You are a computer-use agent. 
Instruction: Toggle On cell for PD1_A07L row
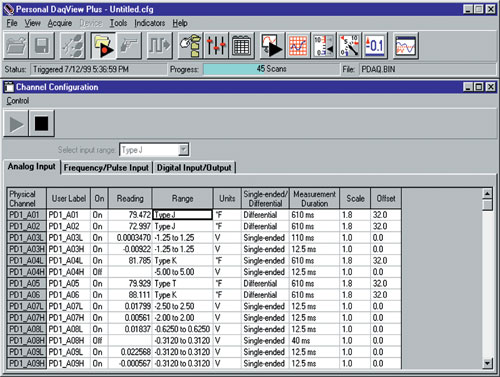click(x=99, y=306)
